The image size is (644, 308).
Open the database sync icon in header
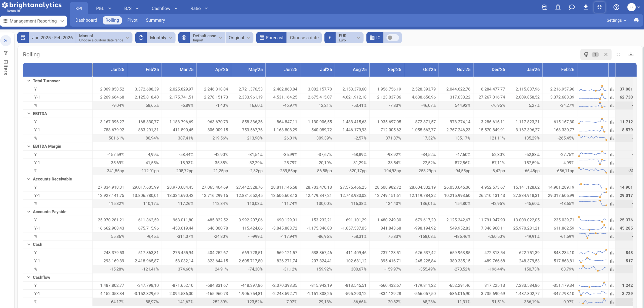pos(544,7)
